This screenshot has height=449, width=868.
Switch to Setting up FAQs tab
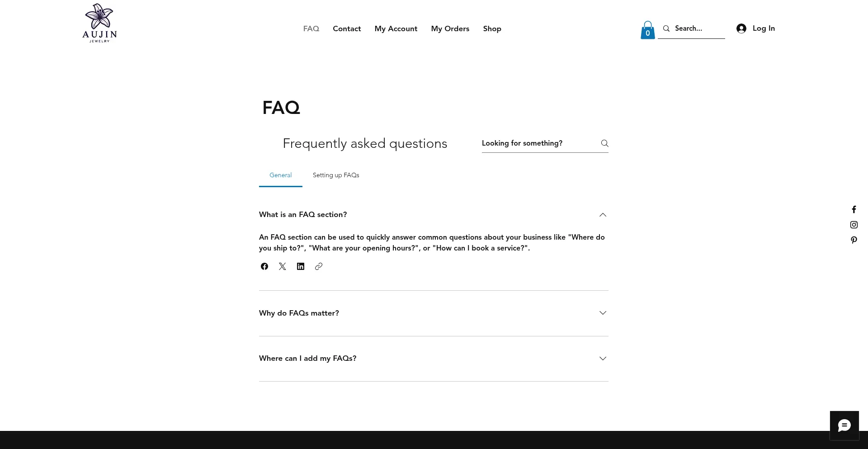click(x=336, y=175)
